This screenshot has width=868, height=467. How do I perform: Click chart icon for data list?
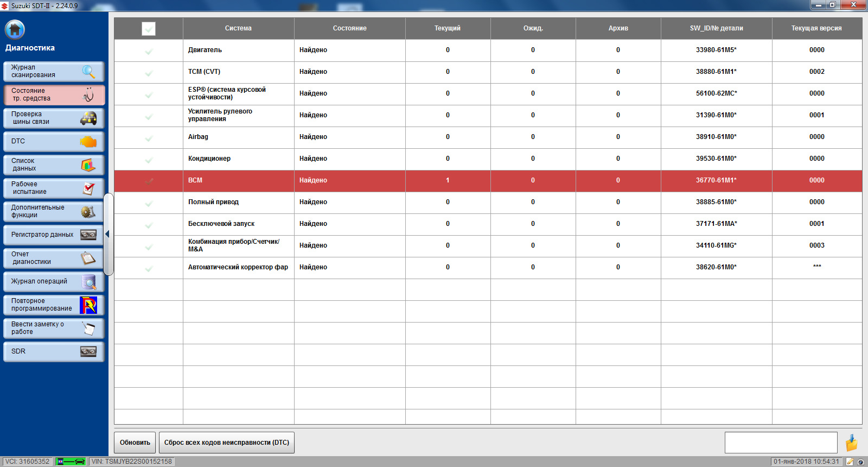point(88,165)
